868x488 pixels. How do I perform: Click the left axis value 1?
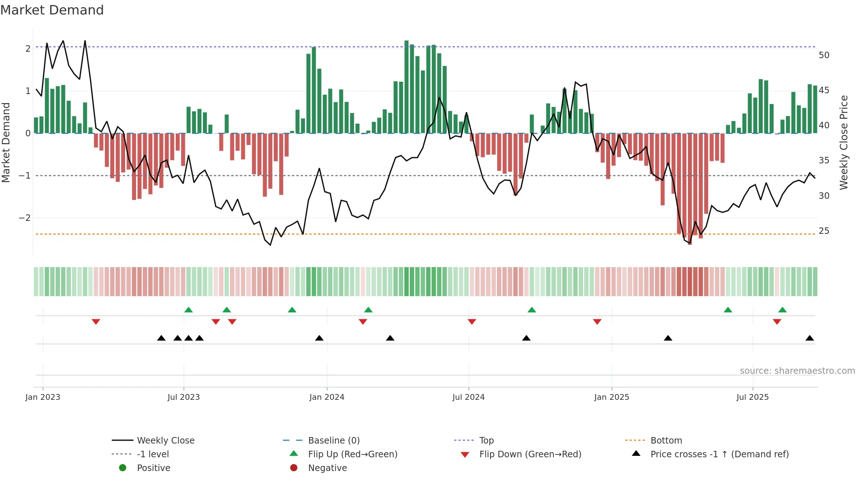28,91
